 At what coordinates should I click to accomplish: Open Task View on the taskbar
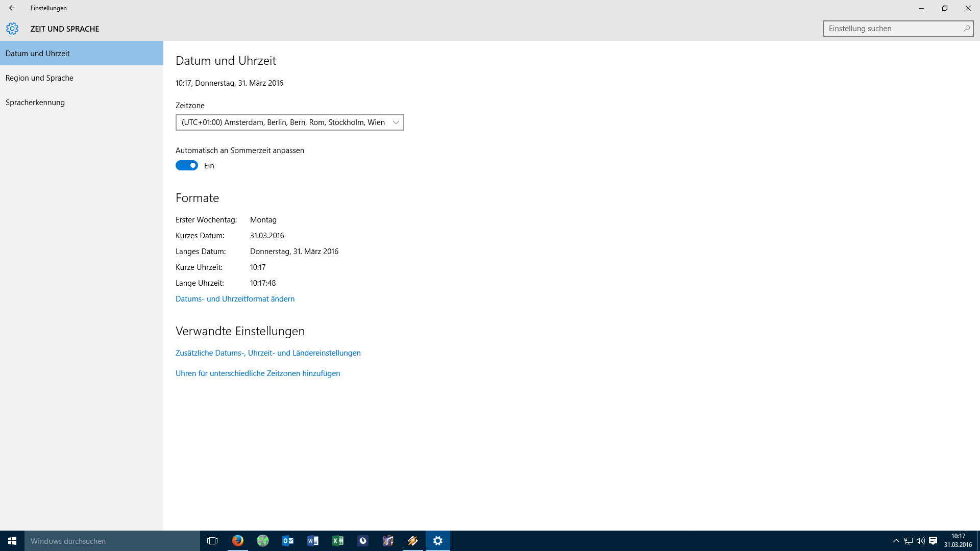pyautogui.click(x=212, y=541)
